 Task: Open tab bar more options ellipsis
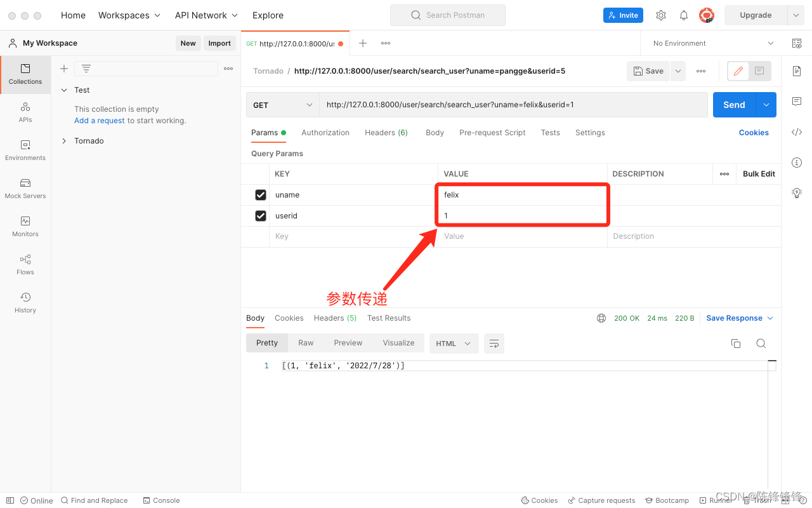[386, 43]
